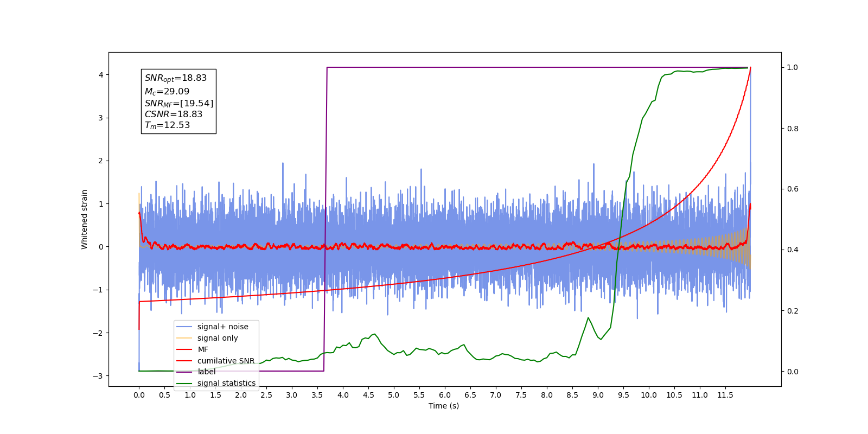Viewport: 868px width, 434px height.
Task: Click the 2 tick on the left axis
Action: (x=101, y=161)
